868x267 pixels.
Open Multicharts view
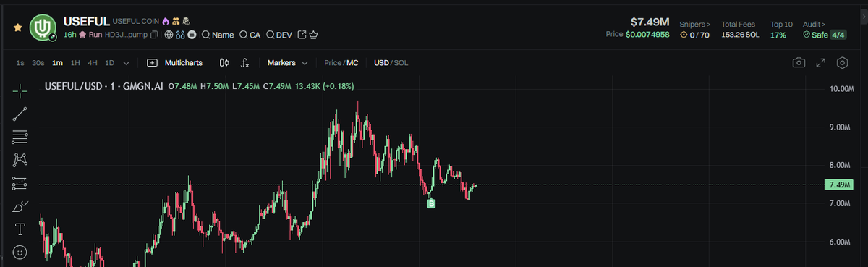coord(176,63)
